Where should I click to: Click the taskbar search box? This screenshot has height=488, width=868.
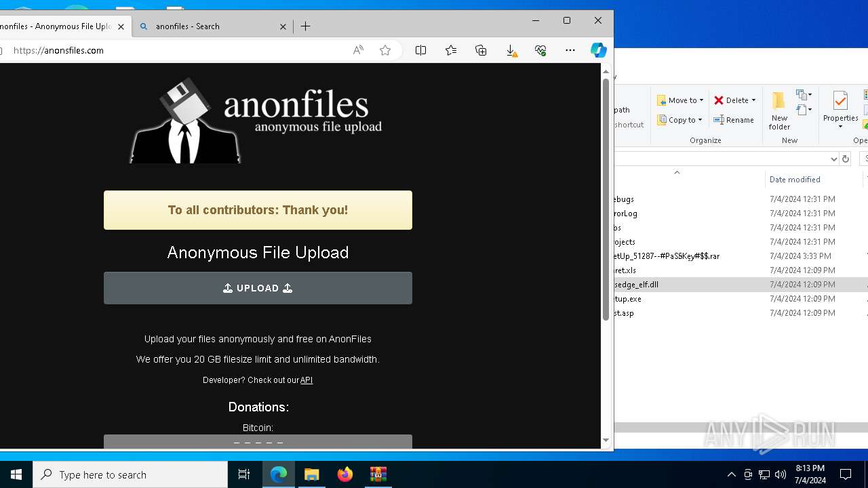point(130,474)
